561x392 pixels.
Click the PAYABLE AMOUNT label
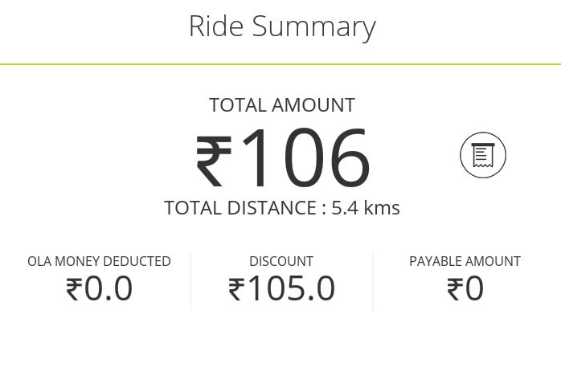click(x=465, y=261)
